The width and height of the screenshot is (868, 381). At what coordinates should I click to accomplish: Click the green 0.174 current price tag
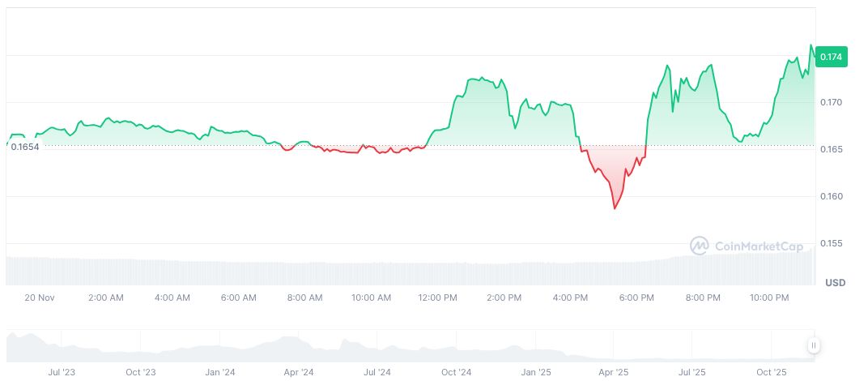tap(831, 57)
